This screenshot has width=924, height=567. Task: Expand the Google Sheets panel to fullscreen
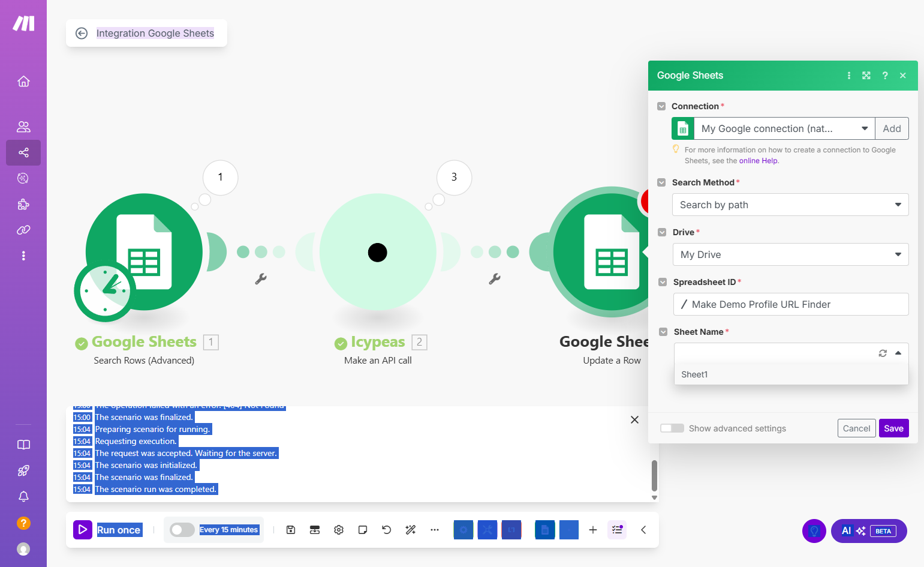click(866, 76)
